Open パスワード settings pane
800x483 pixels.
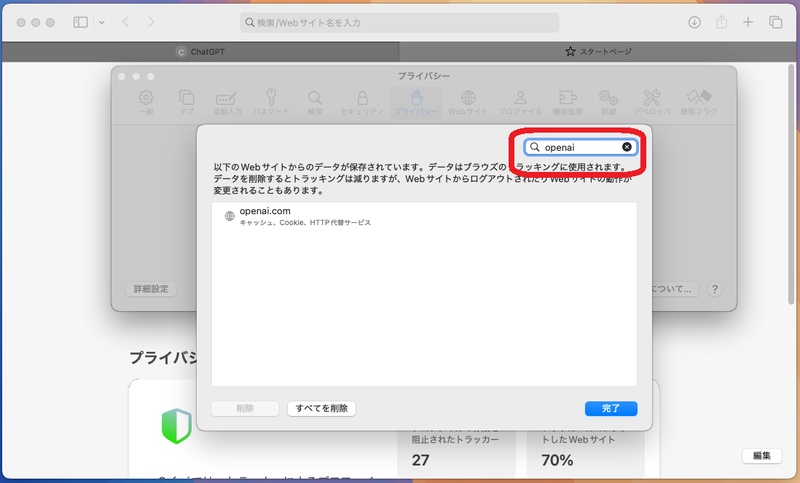click(271, 103)
